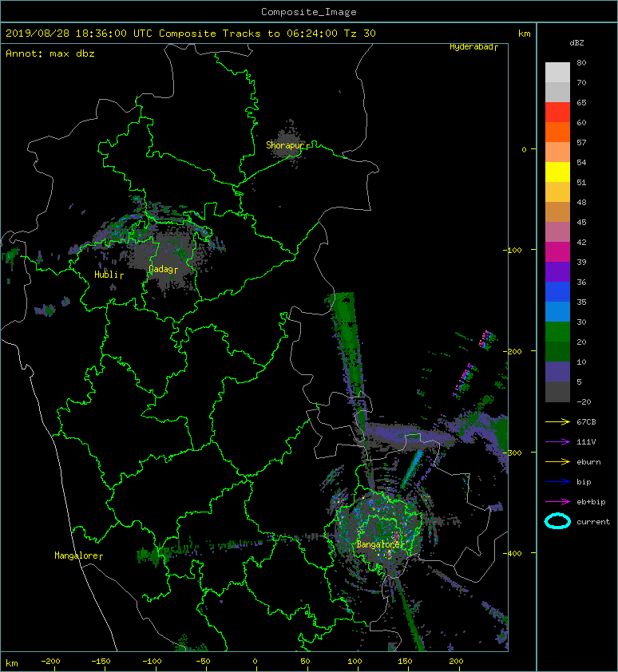Select the brown 45–48 dBZ swatch
The width and height of the screenshot is (618, 672).
[557, 212]
